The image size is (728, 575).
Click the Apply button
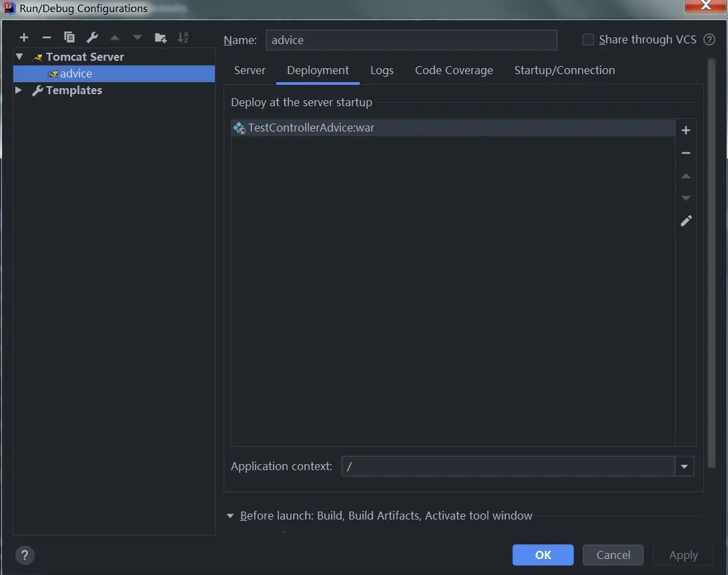click(x=683, y=555)
